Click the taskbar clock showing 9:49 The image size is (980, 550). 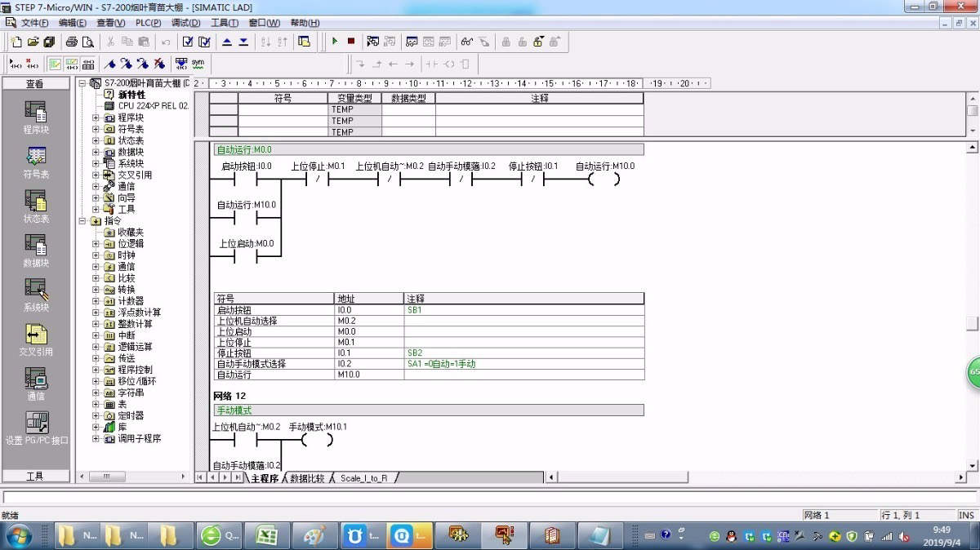pos(942,535)
